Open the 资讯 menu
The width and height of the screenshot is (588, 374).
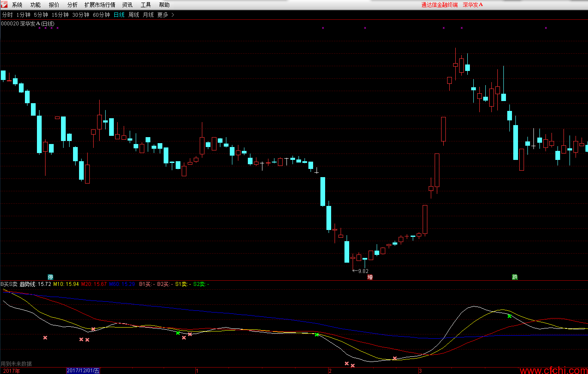point(127,5)
